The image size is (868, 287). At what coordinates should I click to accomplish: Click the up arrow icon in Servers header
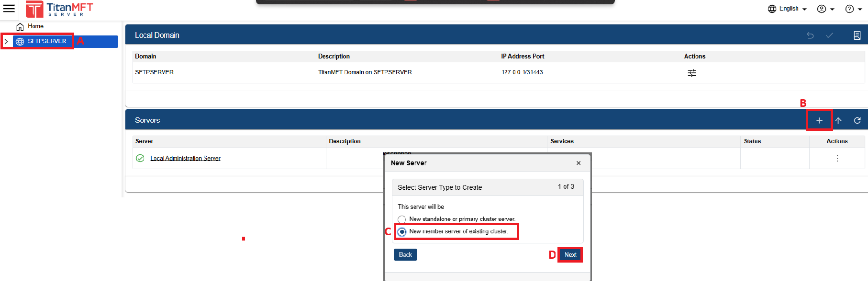pos(838,120)
